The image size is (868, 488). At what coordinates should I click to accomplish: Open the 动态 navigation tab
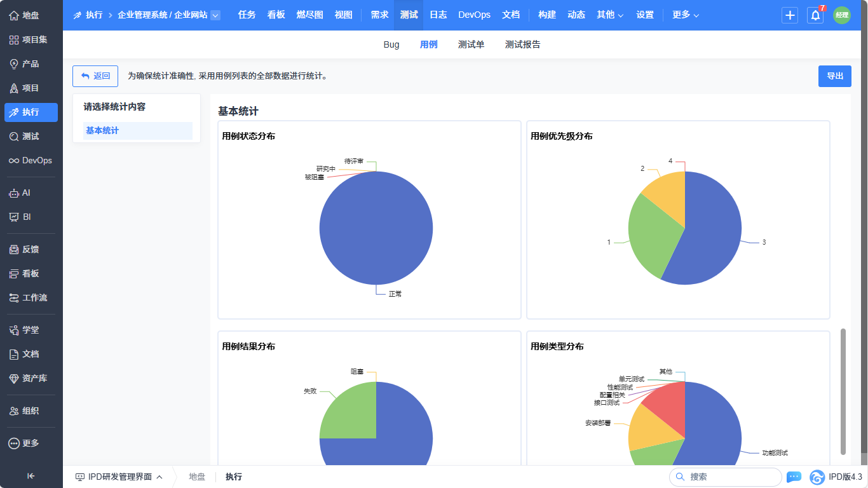tap(576, 15)
